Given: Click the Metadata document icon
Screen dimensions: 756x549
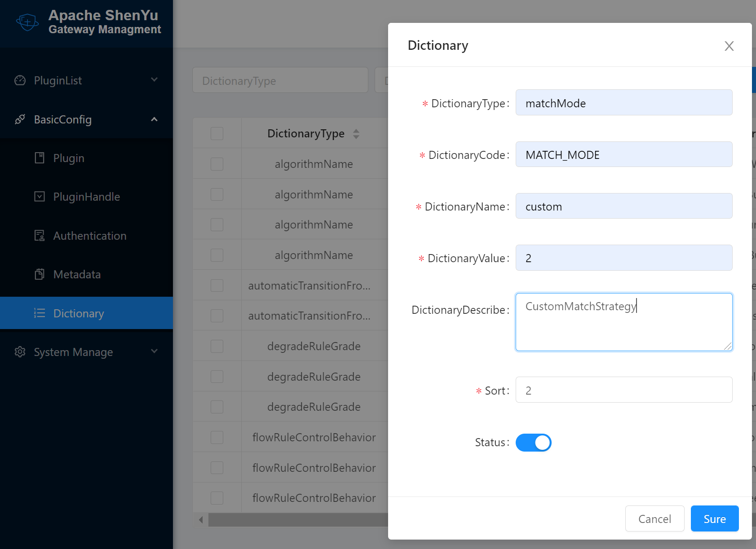Looking at the screenshot, I should pos(40,274).
